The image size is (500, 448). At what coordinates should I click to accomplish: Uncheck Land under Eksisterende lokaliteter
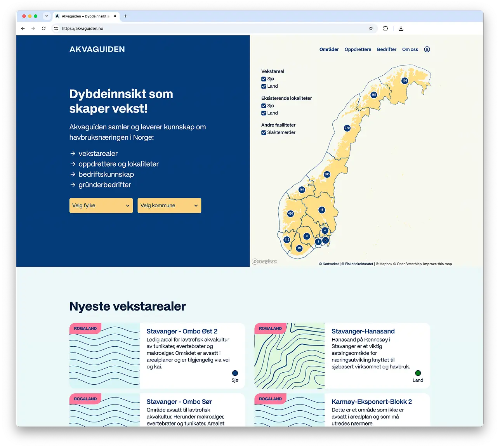pos(264,113)
